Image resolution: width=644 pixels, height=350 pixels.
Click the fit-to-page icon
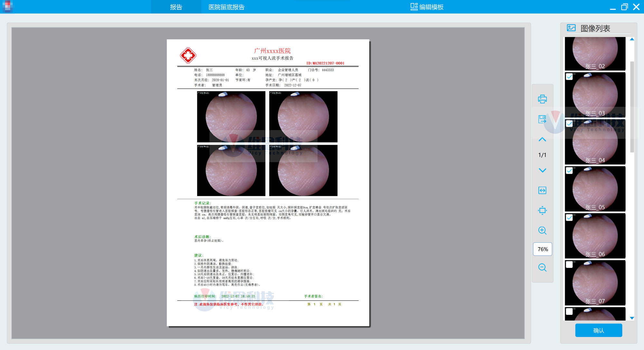tap(542, 210)
